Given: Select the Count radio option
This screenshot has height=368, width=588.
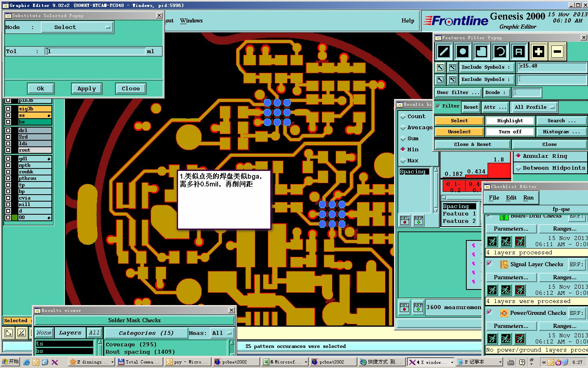Looking at the screenshot, I should click(403, 117).
